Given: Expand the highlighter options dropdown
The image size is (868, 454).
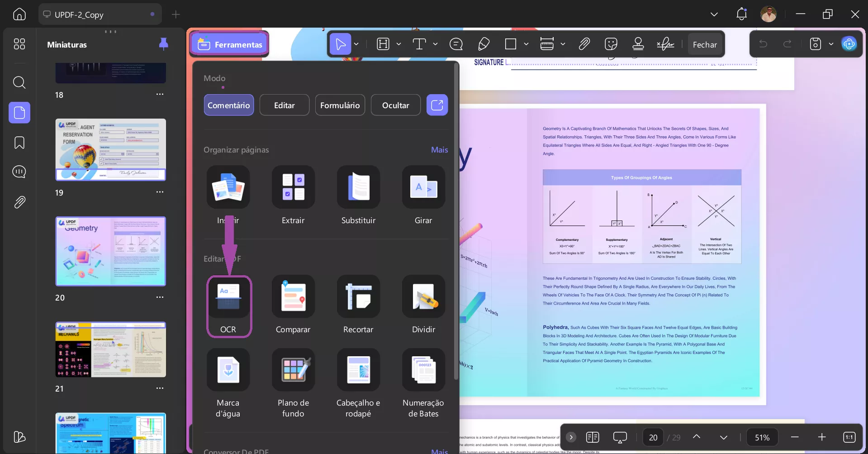Looking at the screenshot, I should click(x=398, y=44).
